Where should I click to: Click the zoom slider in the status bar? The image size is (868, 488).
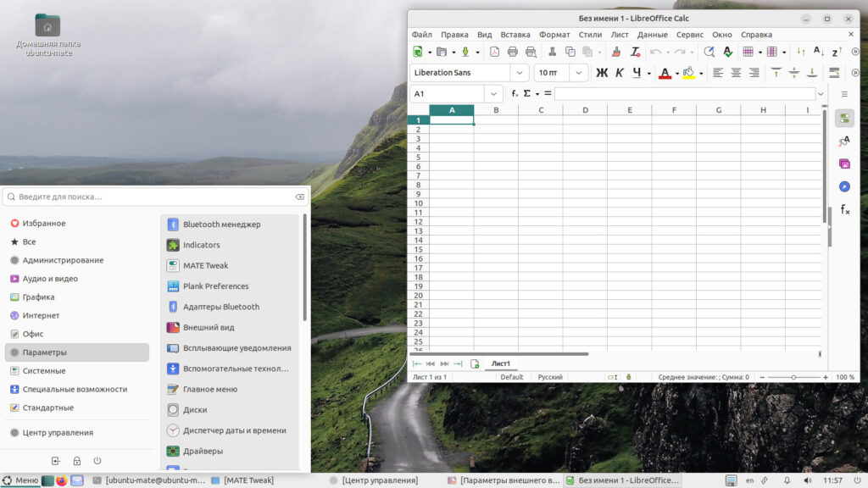[x=793, y=377]
